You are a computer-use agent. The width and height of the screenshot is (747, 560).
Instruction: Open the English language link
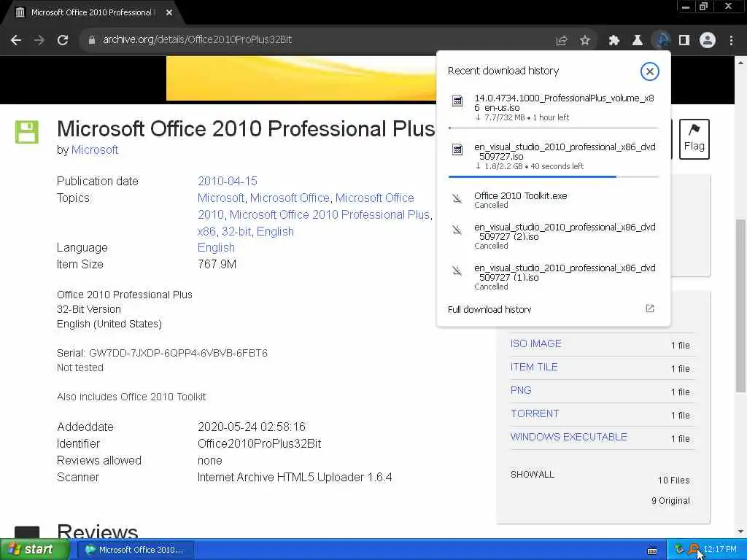pyautogui.click(x=216, y=248)
